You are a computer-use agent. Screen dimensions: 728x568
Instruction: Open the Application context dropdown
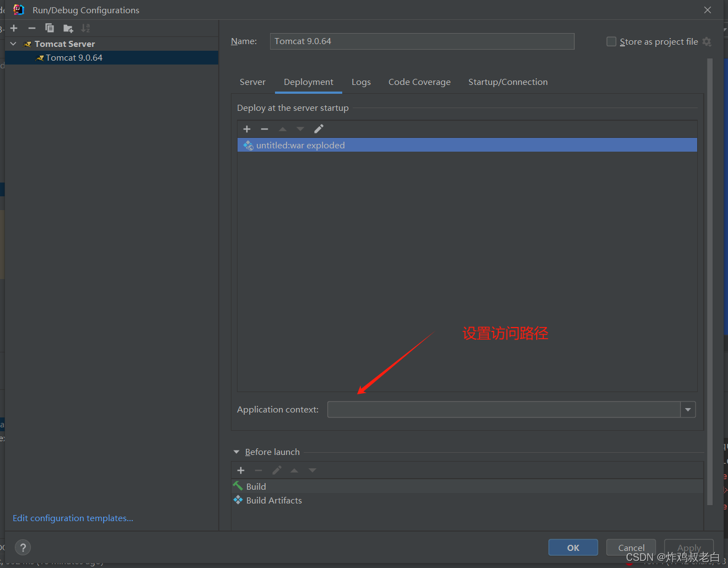pyautogui.click(x=688, y=410)
